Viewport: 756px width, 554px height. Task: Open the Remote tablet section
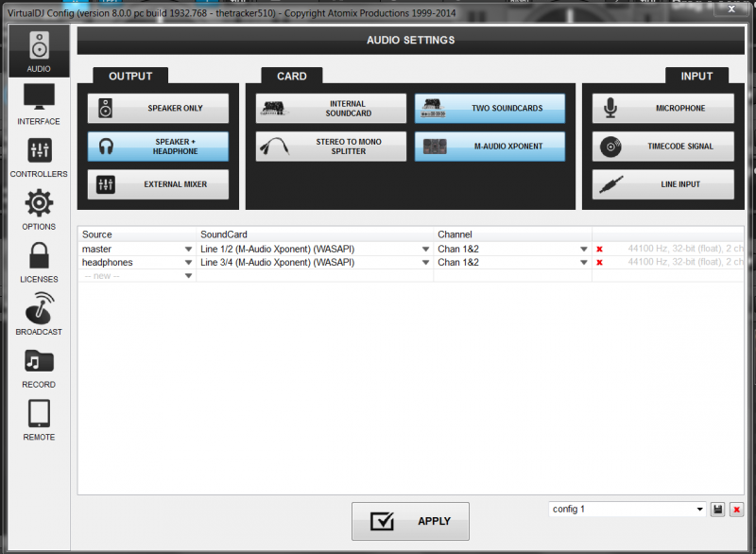pos(39,420)
